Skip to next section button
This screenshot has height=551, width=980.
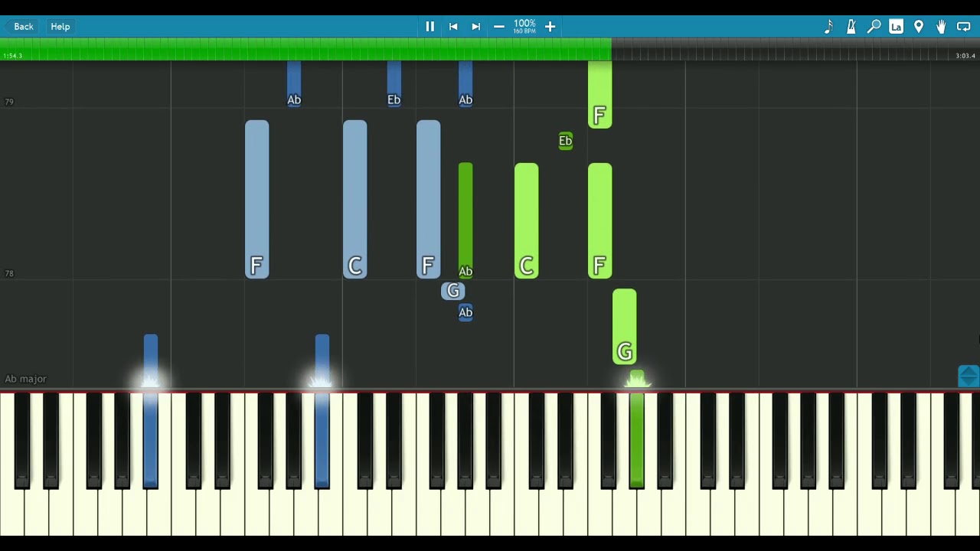[475, 27]
